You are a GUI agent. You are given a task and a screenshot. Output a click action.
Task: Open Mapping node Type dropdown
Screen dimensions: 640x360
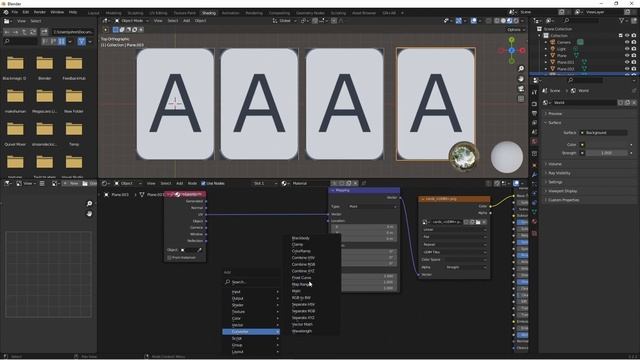coord(372,207)
